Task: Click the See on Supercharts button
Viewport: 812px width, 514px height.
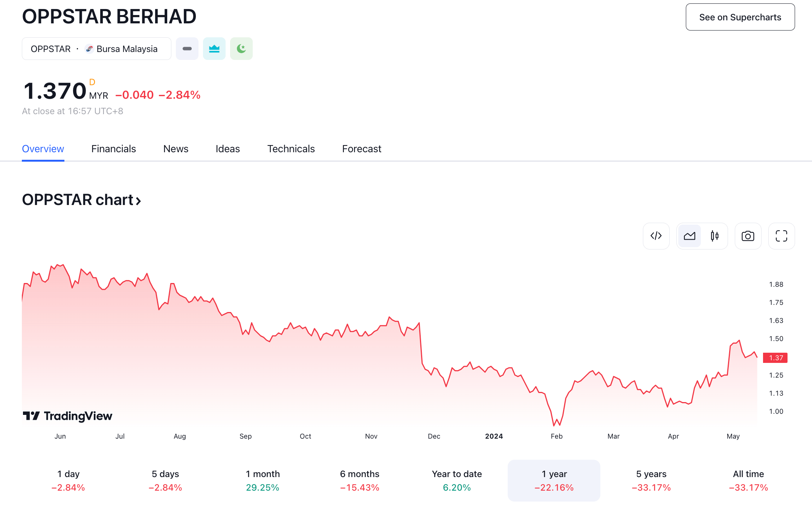Action: [740, 17]
